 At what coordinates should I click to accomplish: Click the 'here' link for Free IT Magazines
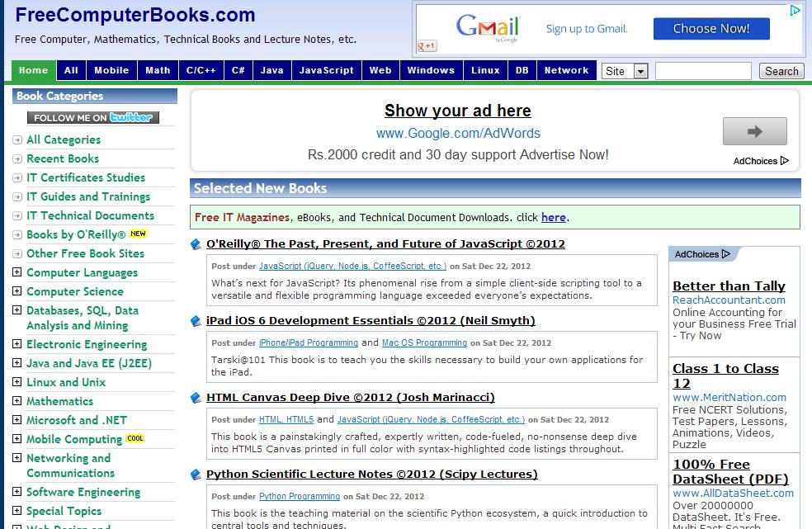(x=554, y=218)
